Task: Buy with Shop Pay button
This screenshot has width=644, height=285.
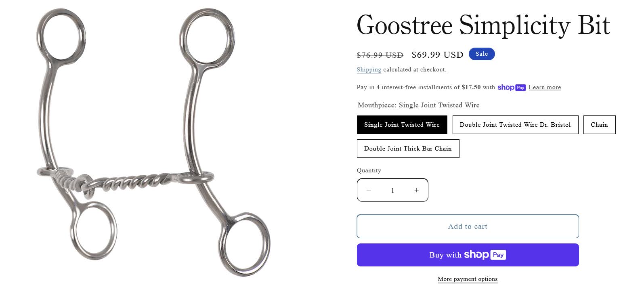Action: coord(468,255)
